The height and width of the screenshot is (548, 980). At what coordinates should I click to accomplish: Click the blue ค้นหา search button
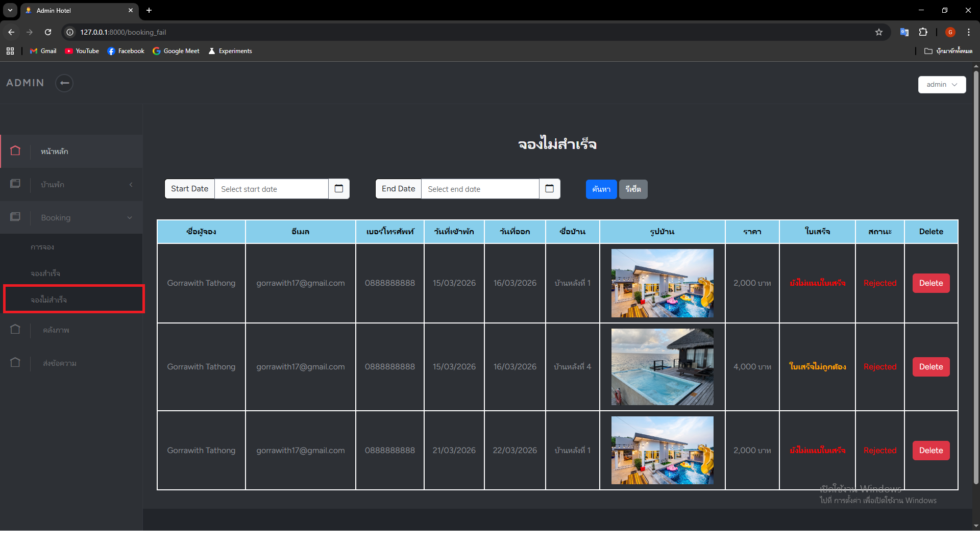coord(601,189)
